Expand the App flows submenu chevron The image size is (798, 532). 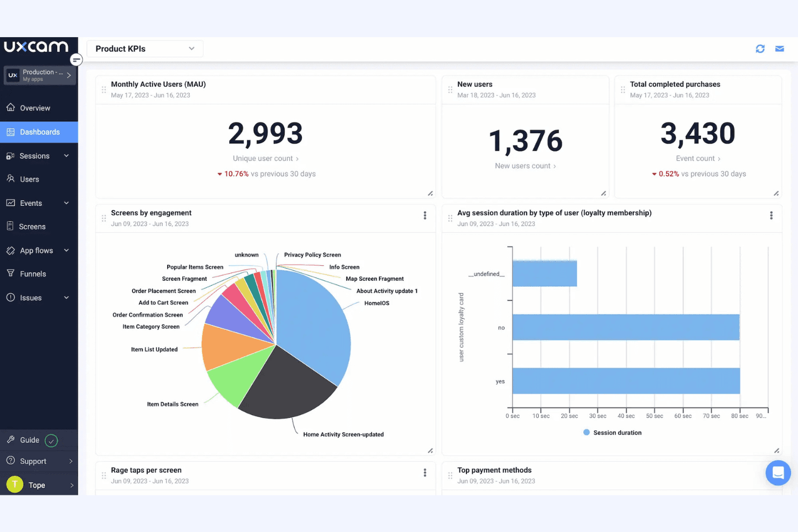pos(66,250)
